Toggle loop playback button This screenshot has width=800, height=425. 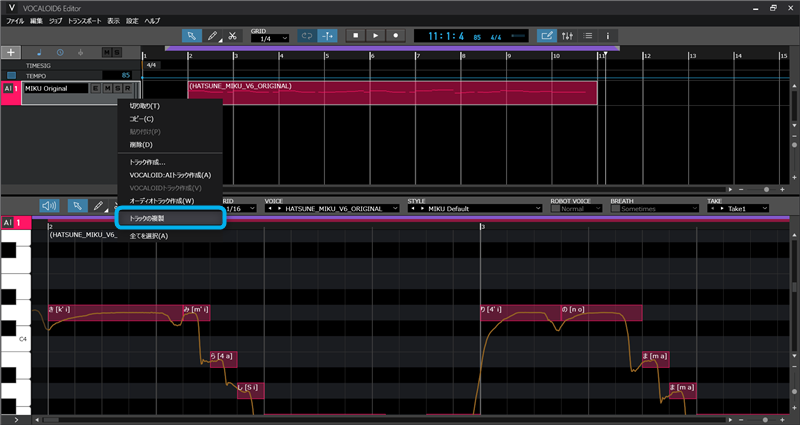(307, 36)
